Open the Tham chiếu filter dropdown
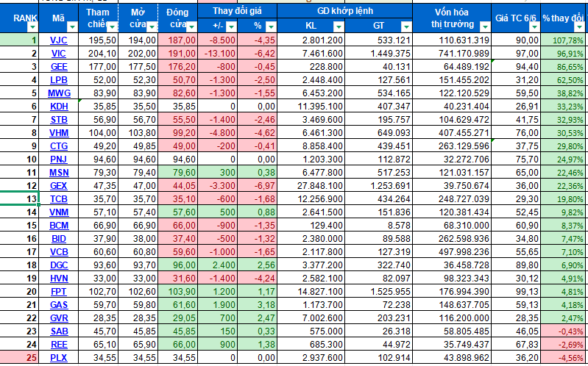 (x=112, y=27)
